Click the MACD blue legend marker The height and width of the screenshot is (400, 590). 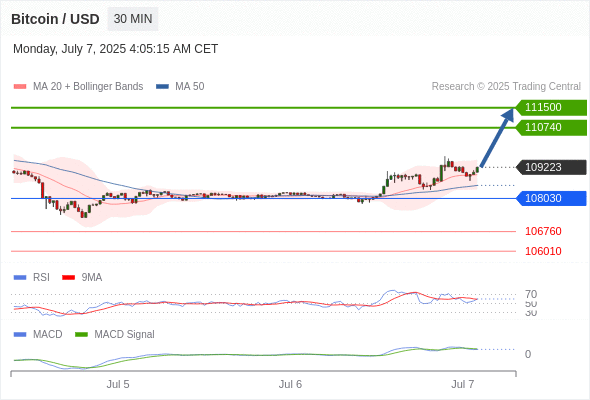20,335
